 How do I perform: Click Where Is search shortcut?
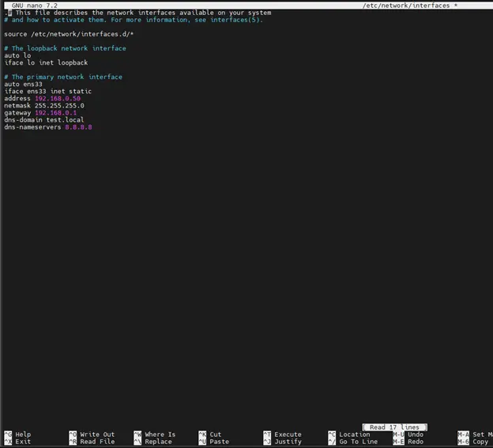[160, 435]
